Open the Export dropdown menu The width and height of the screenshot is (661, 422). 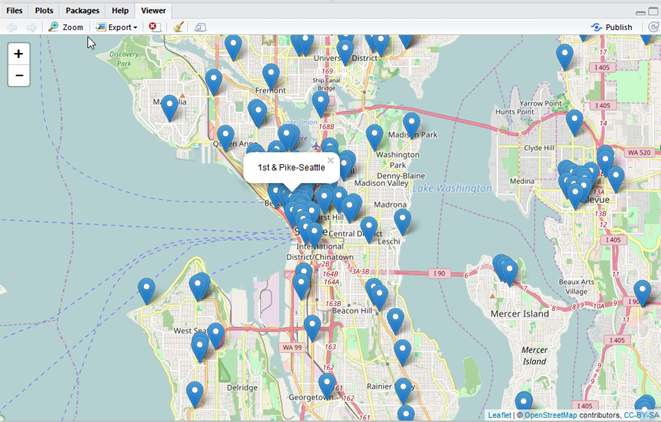(x=117, y=27)
